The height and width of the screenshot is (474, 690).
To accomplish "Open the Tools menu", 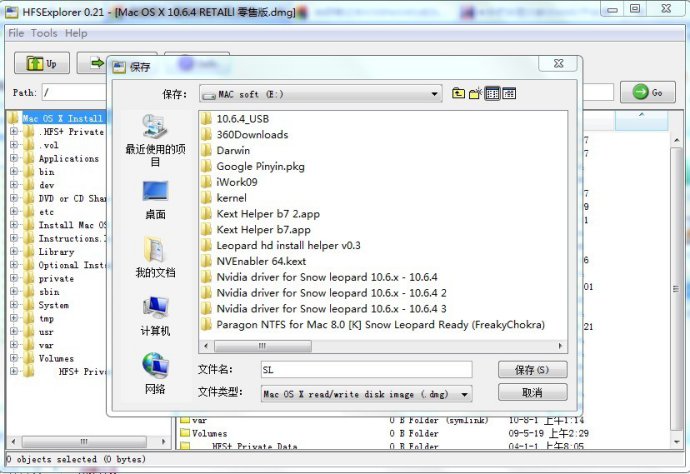I will [44, 33].
